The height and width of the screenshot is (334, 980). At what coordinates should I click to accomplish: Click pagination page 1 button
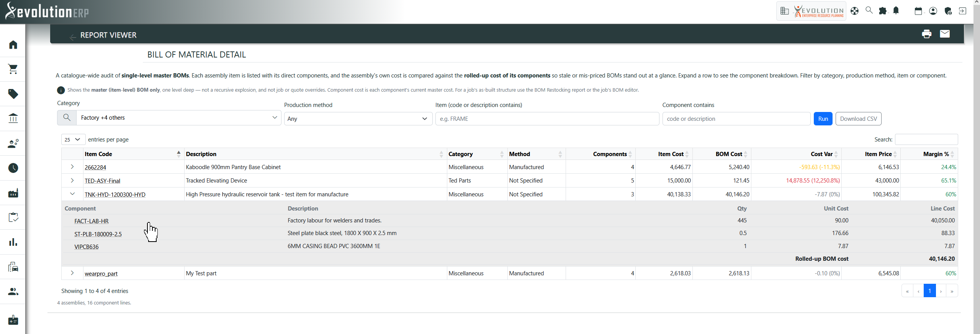(x=929, y=291)
